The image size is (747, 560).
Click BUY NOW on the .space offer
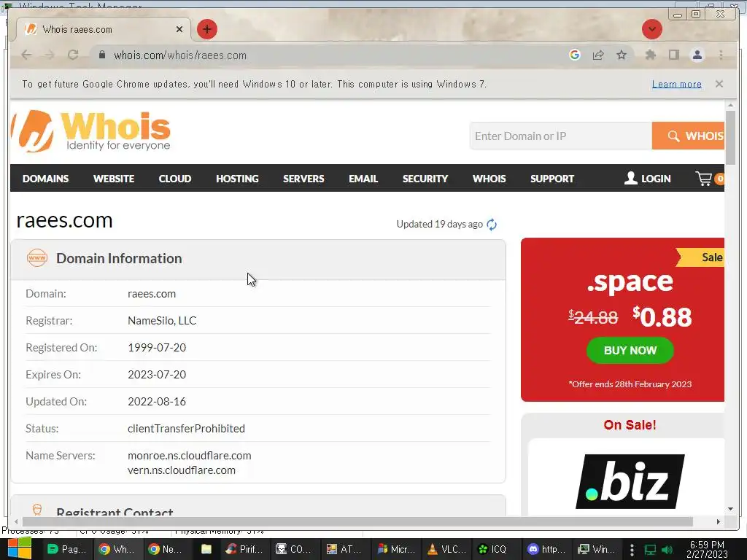tap(630, 351)
